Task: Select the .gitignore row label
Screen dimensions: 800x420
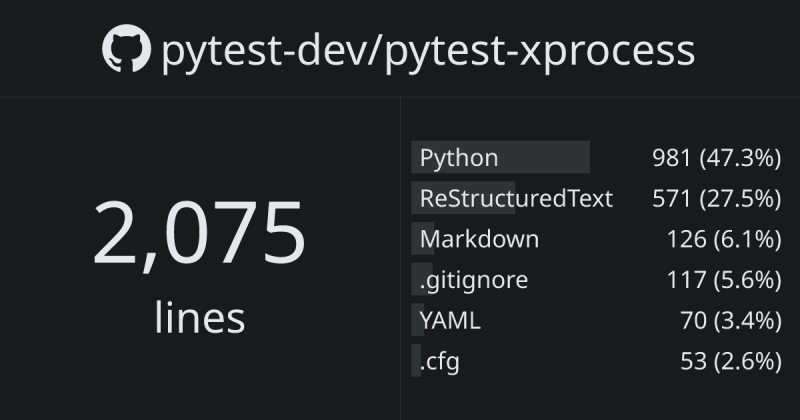Action: (x=473, y=281)
